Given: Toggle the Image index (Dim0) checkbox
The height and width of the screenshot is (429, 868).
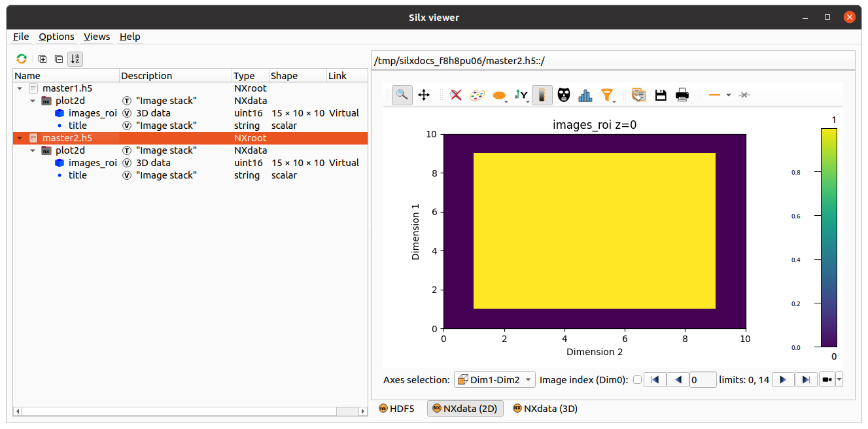Looking at the screenshot, I should [637, 380].
